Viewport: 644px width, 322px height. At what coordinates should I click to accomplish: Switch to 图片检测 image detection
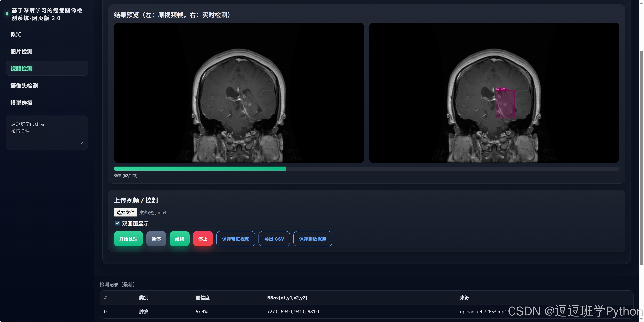pyautogui.click(x=22, y=52)
